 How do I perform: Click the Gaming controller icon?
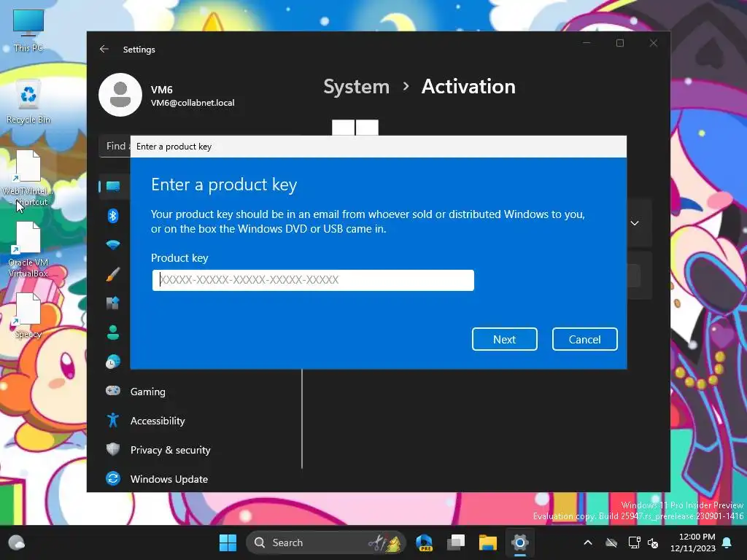(x=113, y=391)
